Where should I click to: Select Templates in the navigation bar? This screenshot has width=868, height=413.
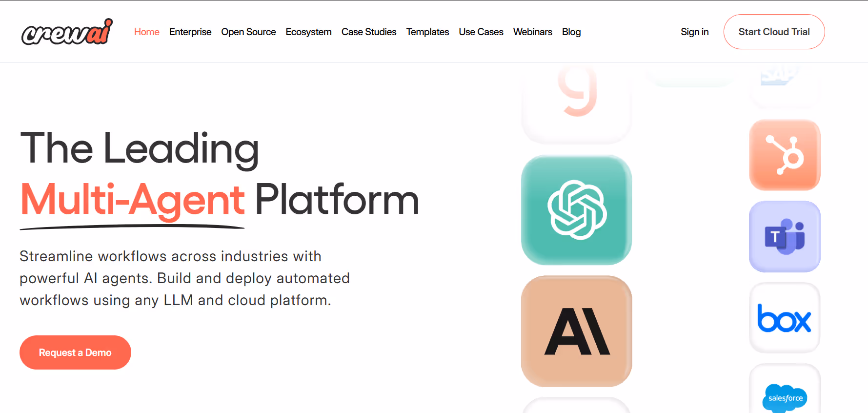point(427,32)
